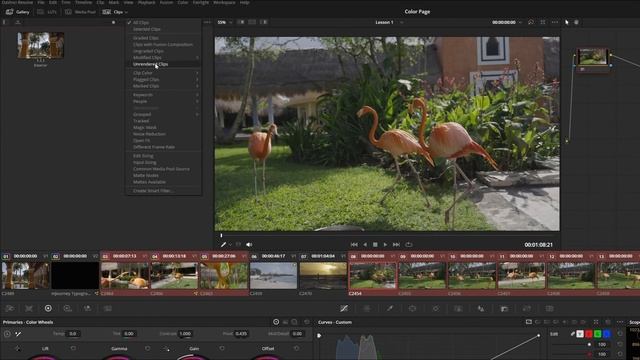Select the arrow pointer tool above nodes

[x=567, y=22]
